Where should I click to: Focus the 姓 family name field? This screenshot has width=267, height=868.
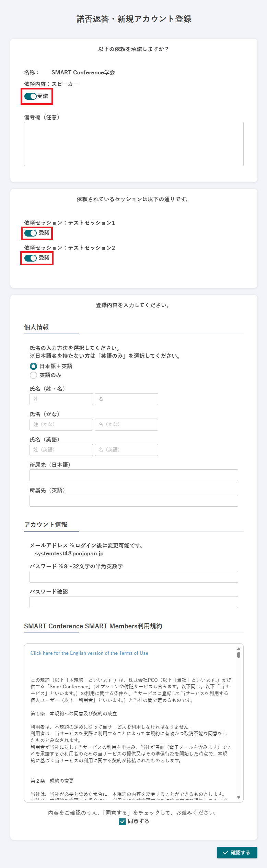61,399
